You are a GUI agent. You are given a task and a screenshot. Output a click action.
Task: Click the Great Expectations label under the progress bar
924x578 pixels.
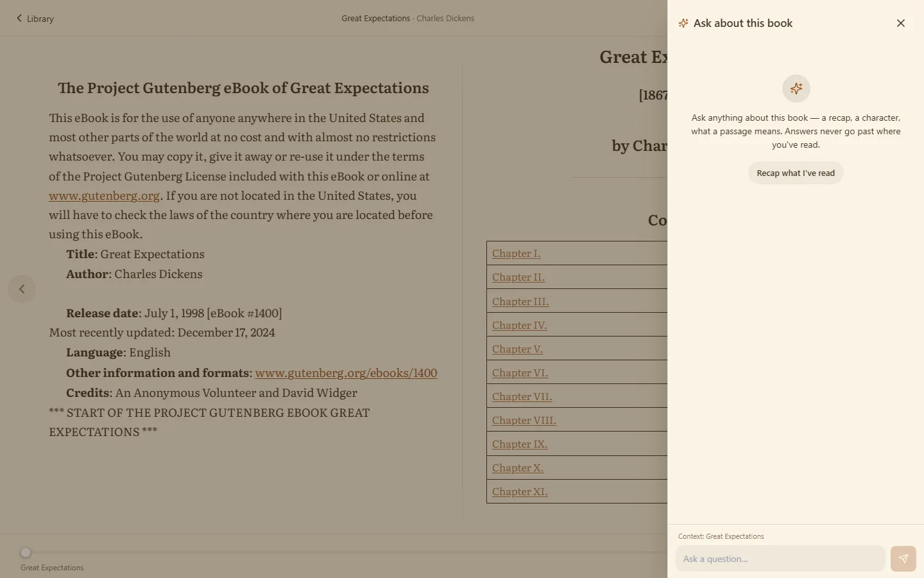[52, 568]
